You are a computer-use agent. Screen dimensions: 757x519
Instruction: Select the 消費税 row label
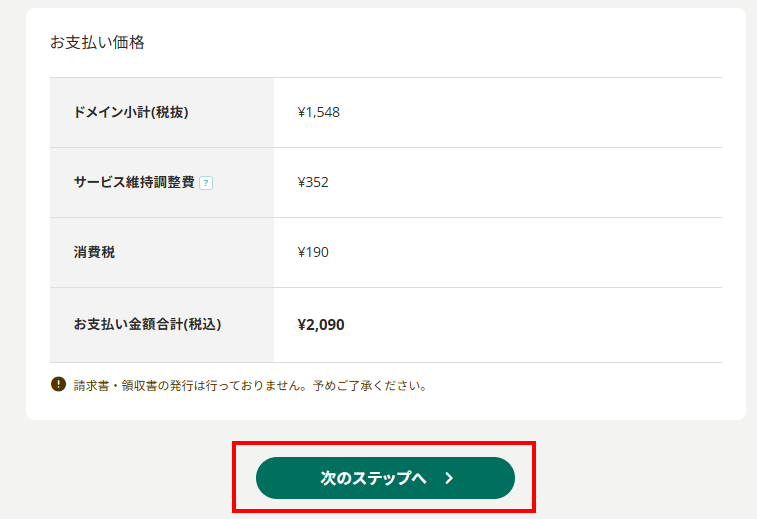[x=94, y=252]
